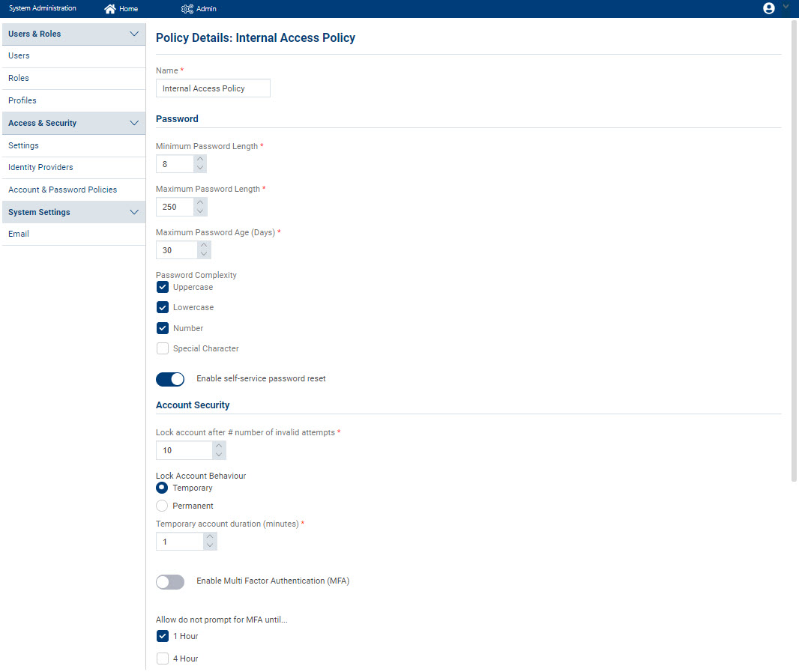The height and width of the screenshot is (672, 799).
Task: Click the policy Name input field
Action: (213, 88)
